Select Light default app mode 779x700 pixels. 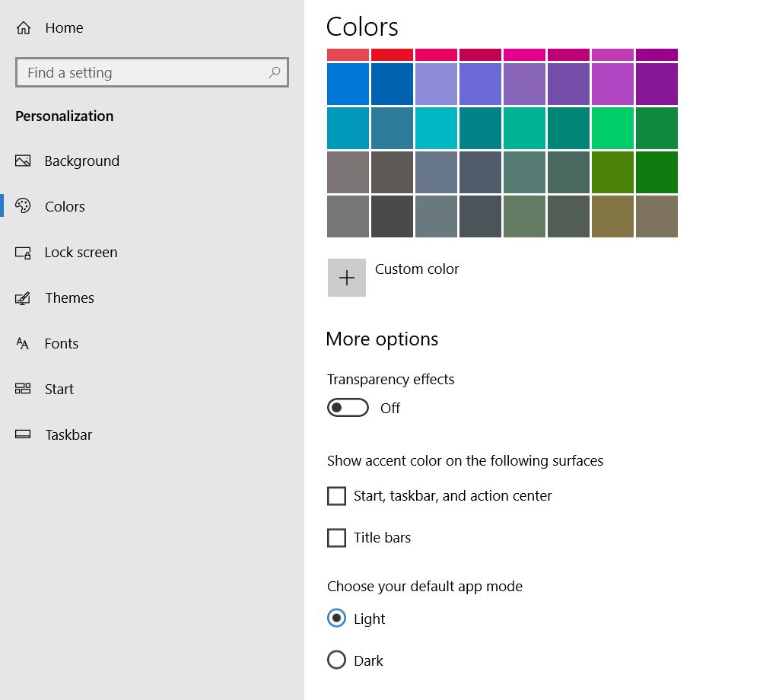pos(336,619)
